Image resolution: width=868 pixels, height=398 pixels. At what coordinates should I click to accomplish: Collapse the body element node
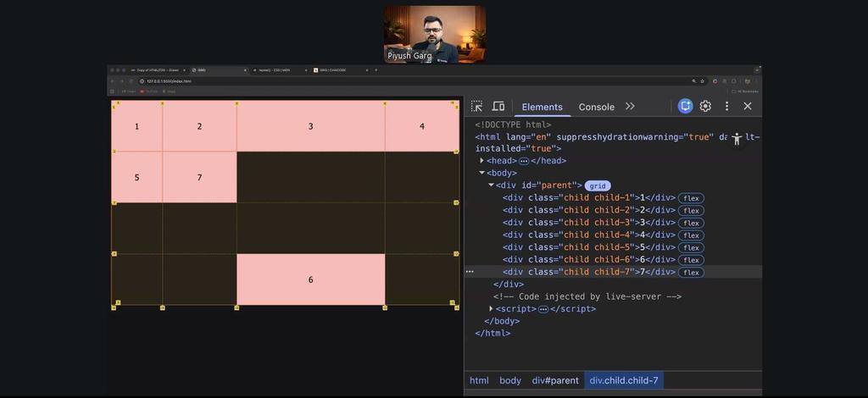tap(481, 173)
